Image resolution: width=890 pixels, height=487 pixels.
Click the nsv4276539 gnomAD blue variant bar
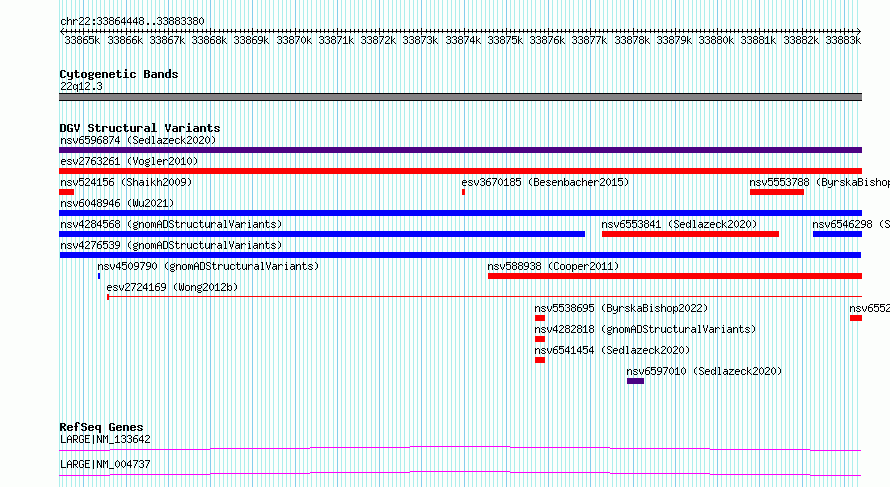pos(460,255)
